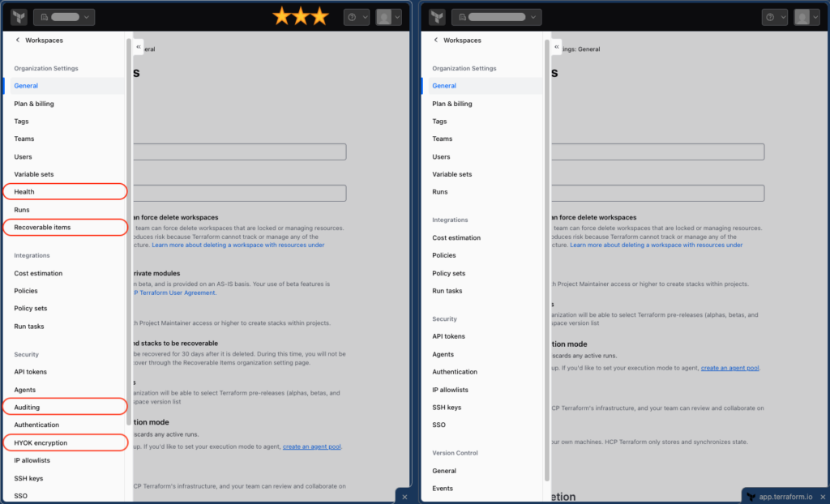
Task: Click Terraform logo in right window header
Action: (x=437, y=17)
